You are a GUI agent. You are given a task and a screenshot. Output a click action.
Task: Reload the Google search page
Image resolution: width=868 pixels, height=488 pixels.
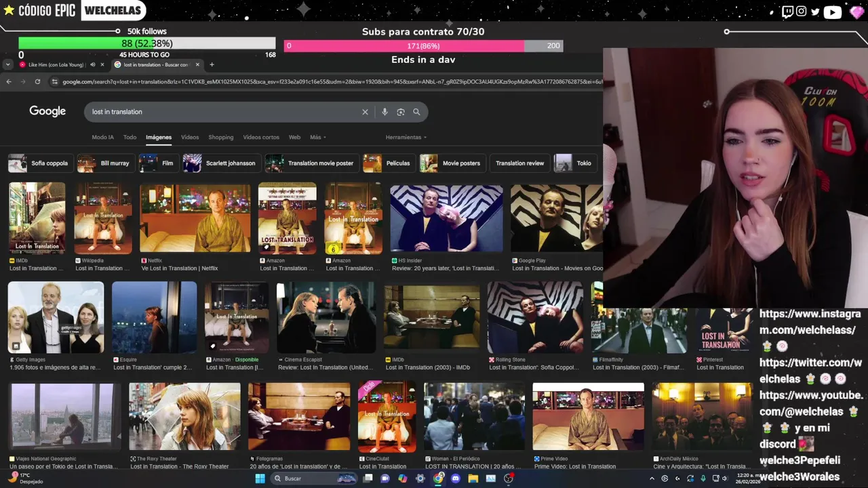click(x=37, y=81)
